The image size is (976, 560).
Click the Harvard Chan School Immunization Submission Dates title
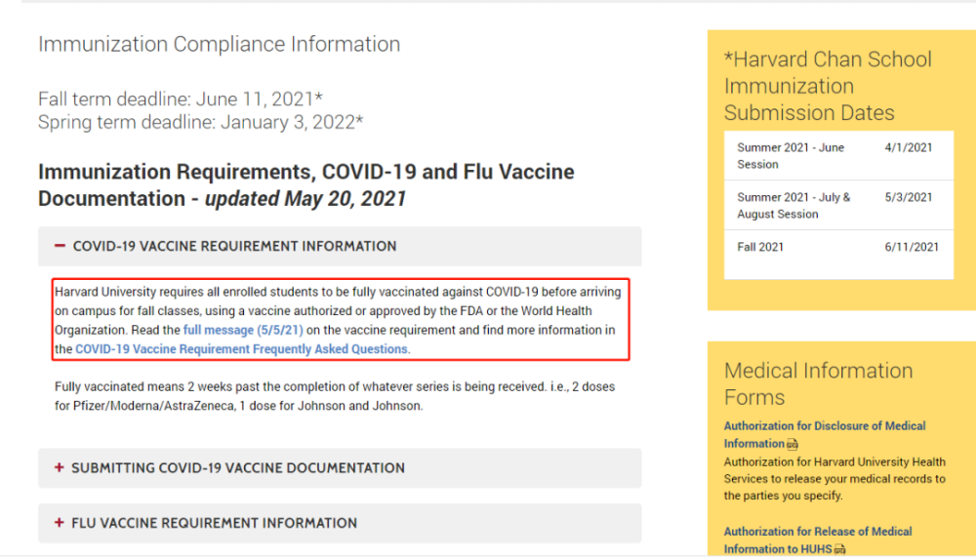click(828, 86)
